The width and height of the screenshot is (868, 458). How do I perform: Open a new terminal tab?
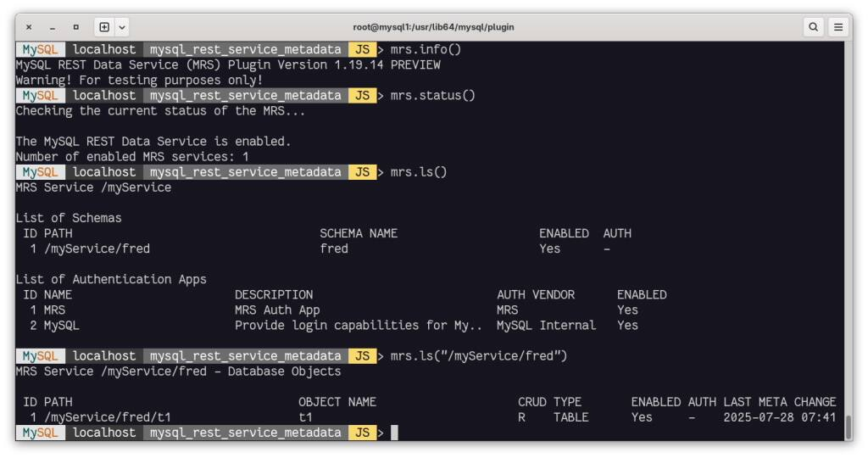pyautogui.click(x=104, y=26)
